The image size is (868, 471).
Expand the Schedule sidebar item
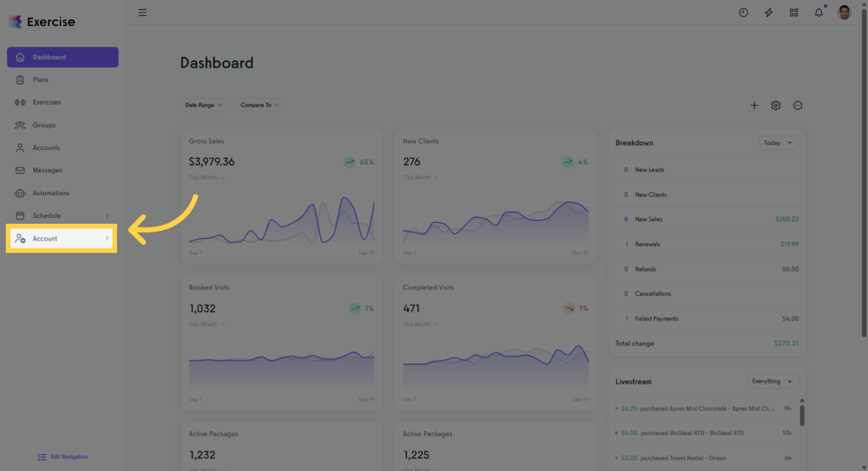click(62, 215)
